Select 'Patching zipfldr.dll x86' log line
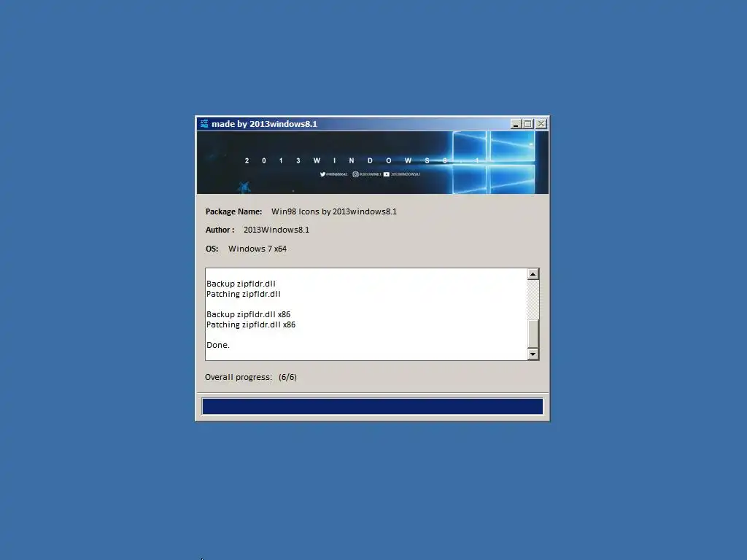747x560 pixels. tap(251, 324)
